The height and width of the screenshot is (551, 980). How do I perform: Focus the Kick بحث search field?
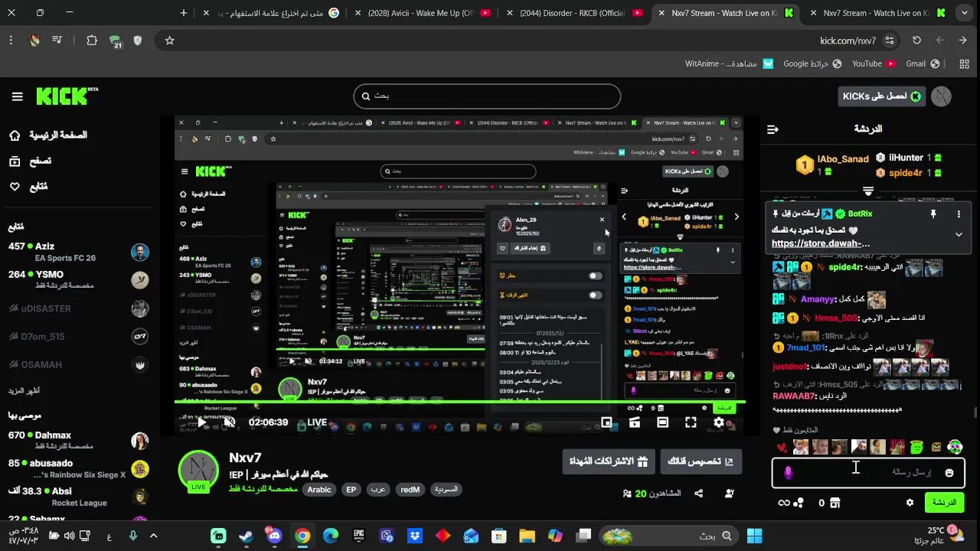(x=487, y=96)
